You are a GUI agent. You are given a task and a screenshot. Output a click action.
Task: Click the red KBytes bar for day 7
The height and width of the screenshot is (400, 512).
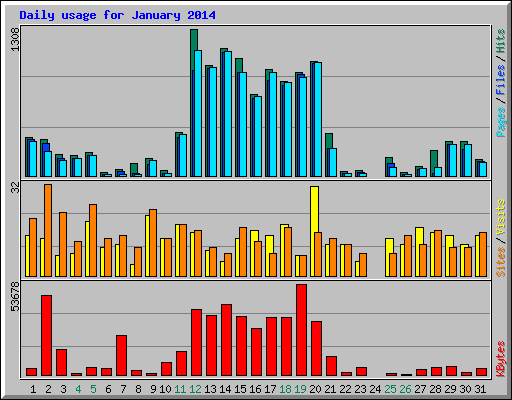point(121,356)
